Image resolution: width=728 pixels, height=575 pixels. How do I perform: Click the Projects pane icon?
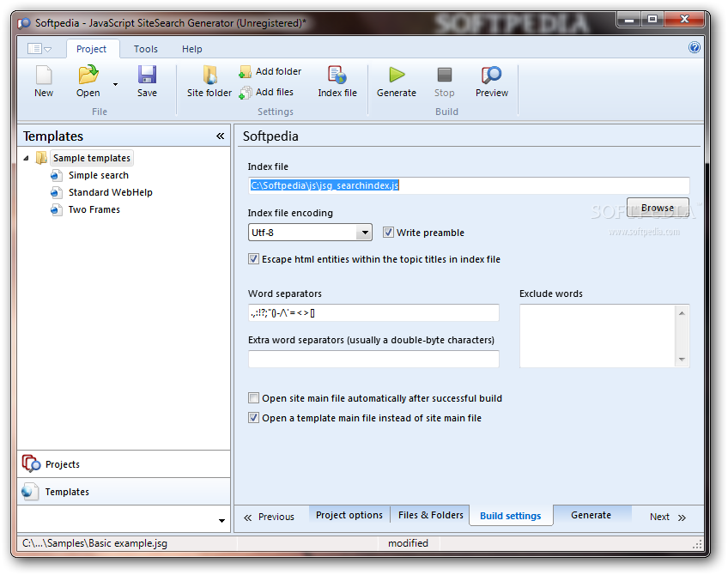(x=31, y=463)
